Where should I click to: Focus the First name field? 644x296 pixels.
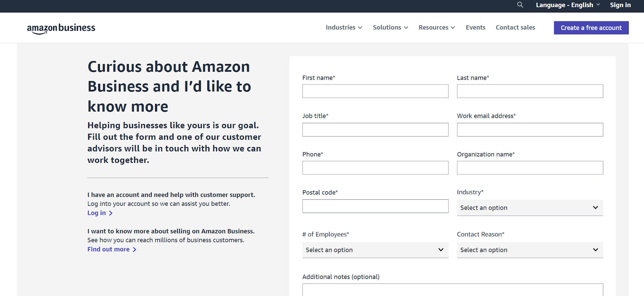375,91
